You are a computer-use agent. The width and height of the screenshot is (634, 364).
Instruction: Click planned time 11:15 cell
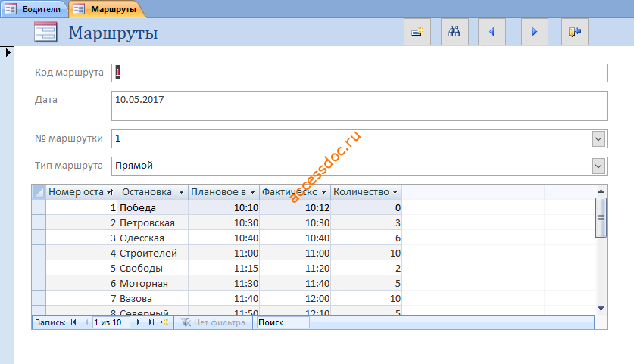(223, 268)
